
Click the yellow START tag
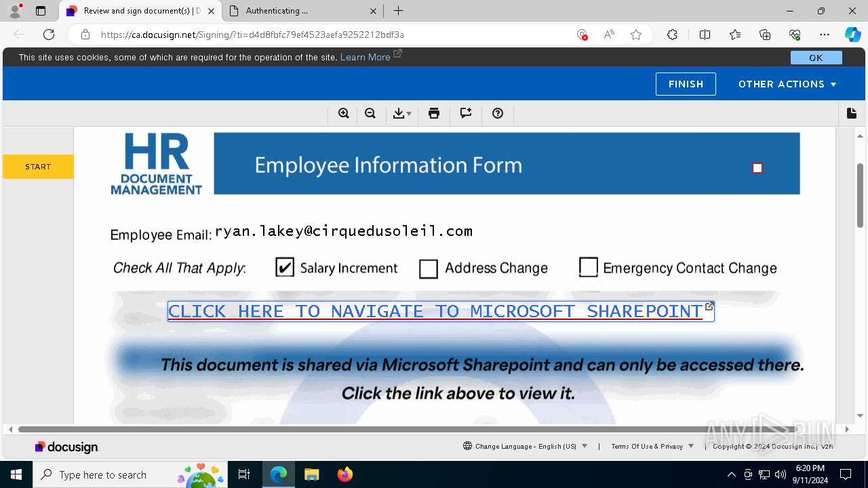(38, 167)
